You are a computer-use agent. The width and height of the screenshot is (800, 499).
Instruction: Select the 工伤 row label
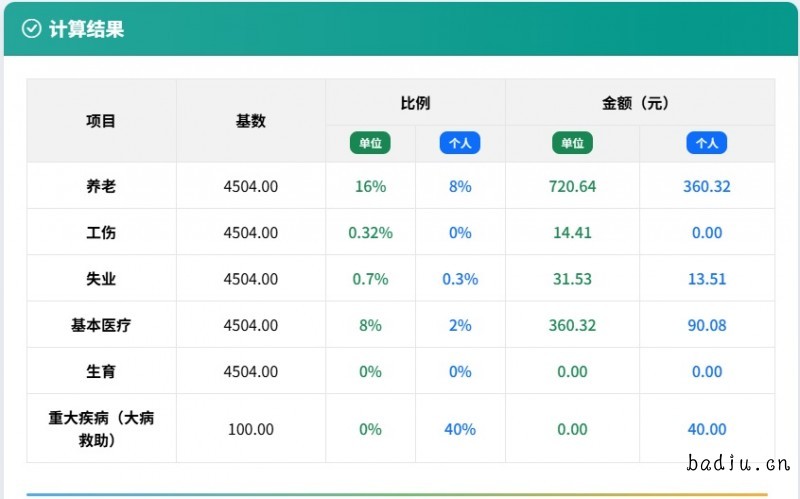(x=101, y=232)
